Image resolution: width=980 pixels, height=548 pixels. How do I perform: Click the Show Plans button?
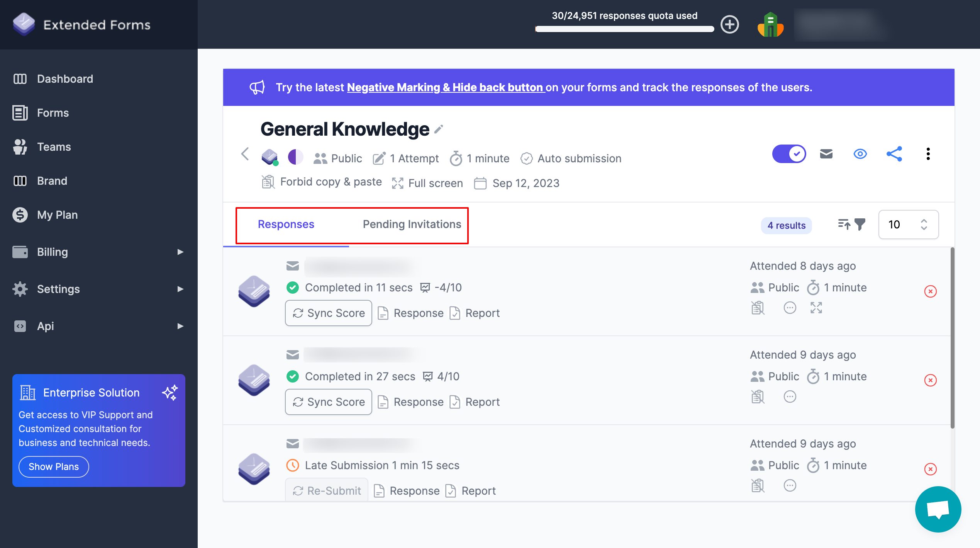[53, 466]
